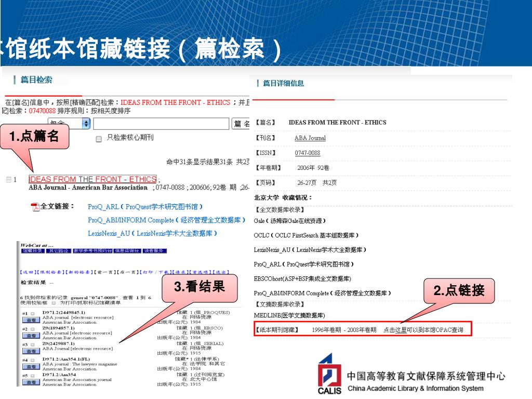Open the search field dropdown before the query box
532x399 pixels.
pyautogui.click(x=70, y=124)
